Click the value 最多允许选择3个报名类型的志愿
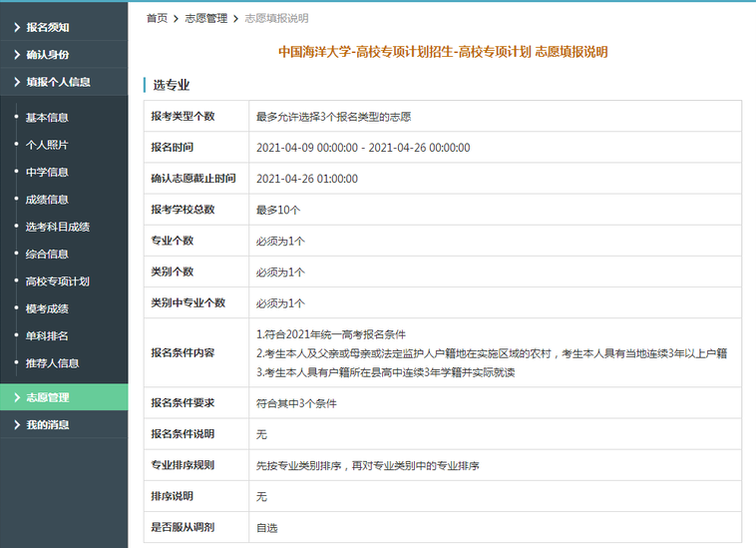The height and width of the screenshot is (548, 756). [334, 117]
